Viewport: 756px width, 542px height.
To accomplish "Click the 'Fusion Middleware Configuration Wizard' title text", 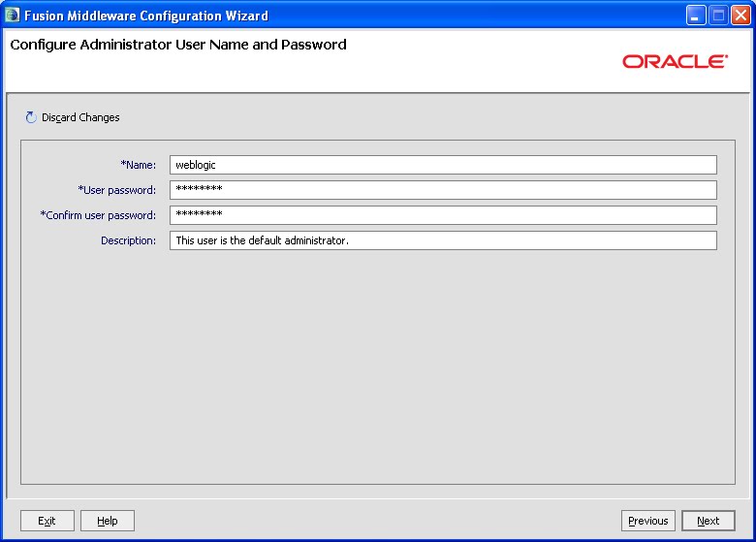I will pos(146,16).
